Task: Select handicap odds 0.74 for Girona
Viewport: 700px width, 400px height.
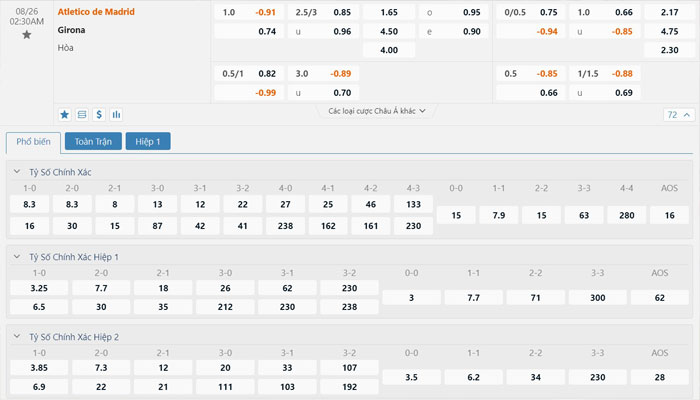Action: coord(249,31)
